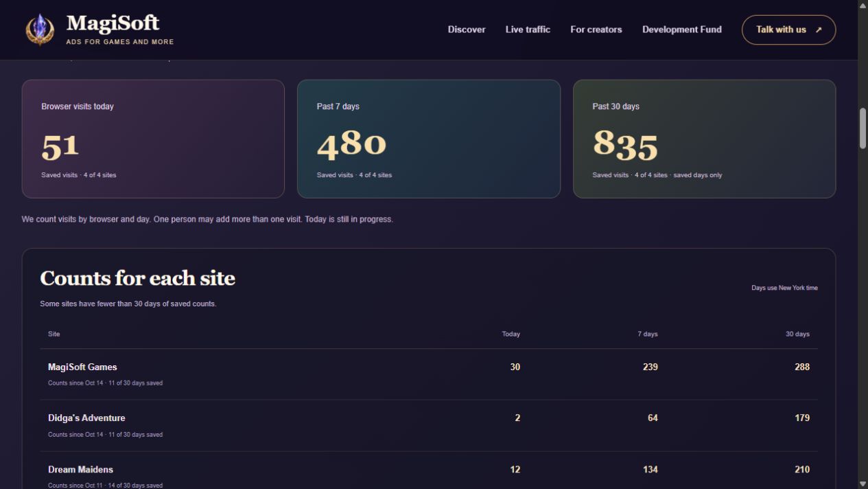Select the MagiSoft Games row name
Viewport: 868px width, 489px height.
click(x=82, y=367)
